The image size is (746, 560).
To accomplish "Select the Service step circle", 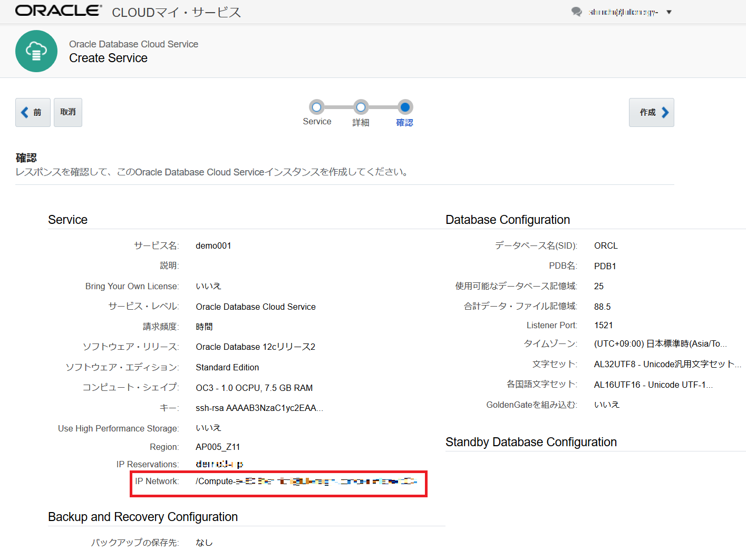I will pos(317,107).
